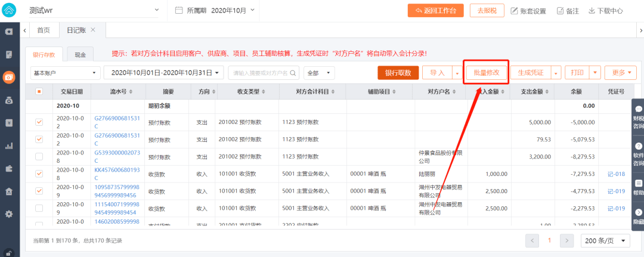Viewport: 644px width, 257px height.
Task: Open the home logo icon at top-left
Action: 9,11
